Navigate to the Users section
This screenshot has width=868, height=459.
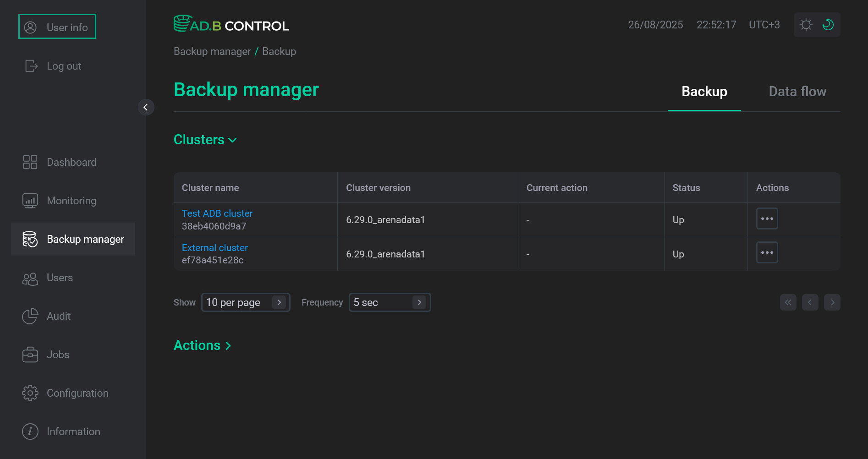(60, 278)
